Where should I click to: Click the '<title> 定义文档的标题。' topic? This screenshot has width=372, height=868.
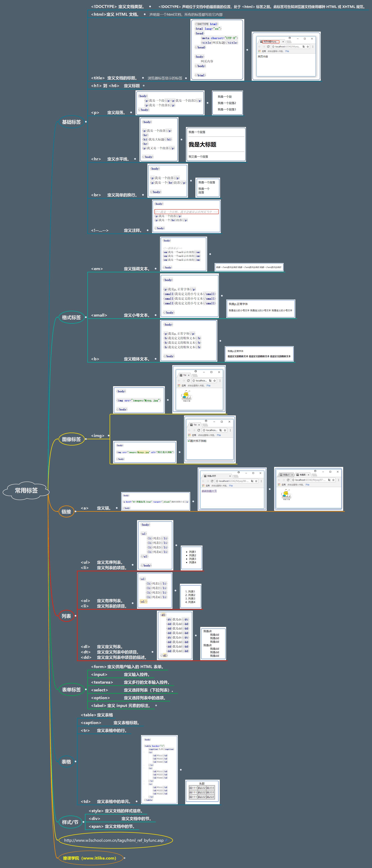[114, 78]
